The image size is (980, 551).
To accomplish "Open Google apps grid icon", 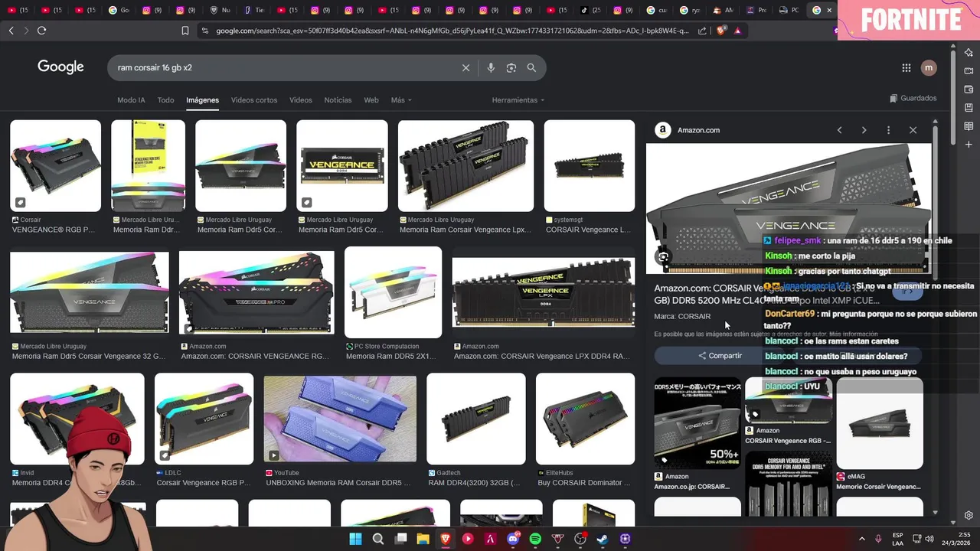I will point(906,67).
